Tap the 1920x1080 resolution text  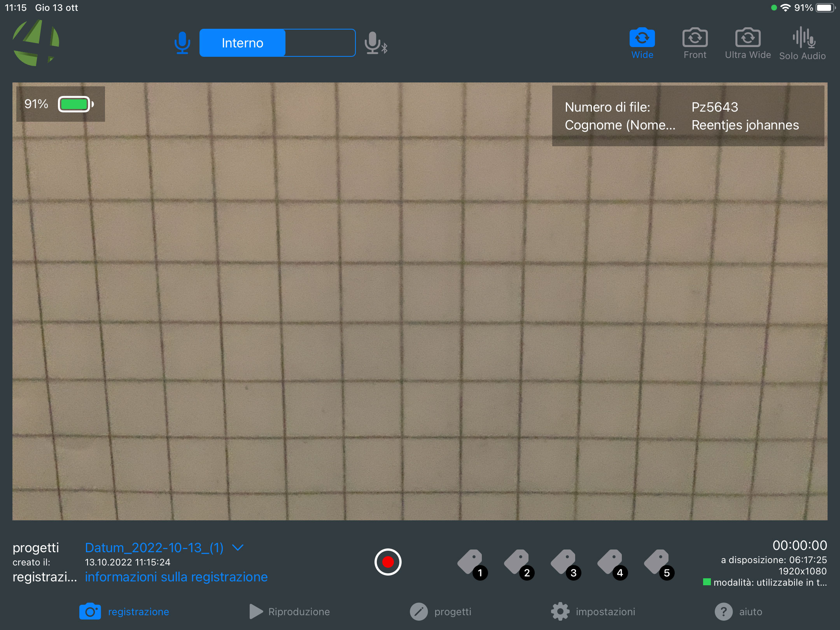[x=802, y=571]
